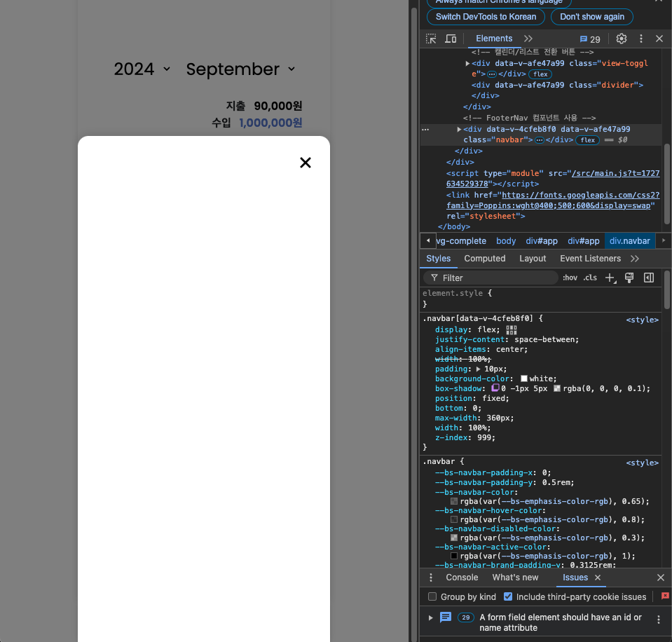672x642 pixels.
Task: Switch to the Styles tab
Action: point(438,259)
